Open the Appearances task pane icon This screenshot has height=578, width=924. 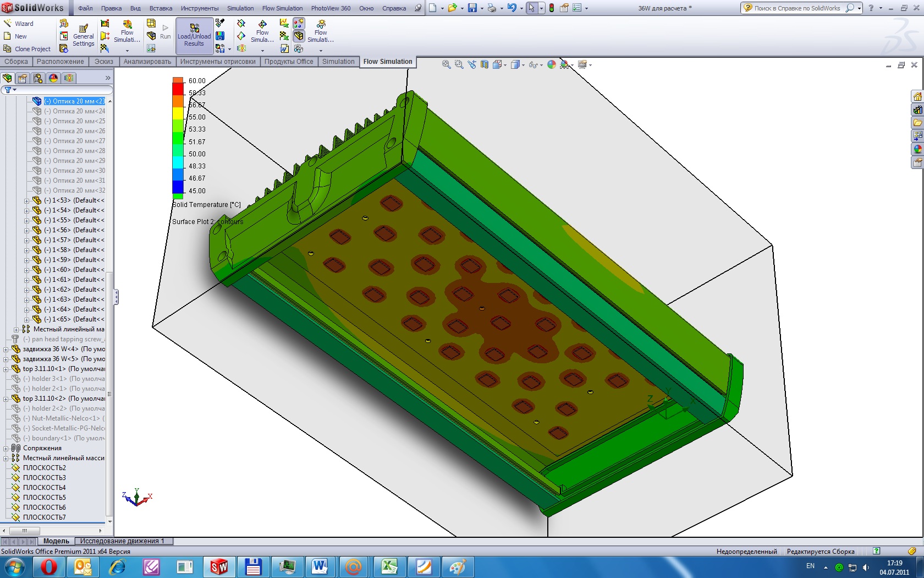point(917,149)
